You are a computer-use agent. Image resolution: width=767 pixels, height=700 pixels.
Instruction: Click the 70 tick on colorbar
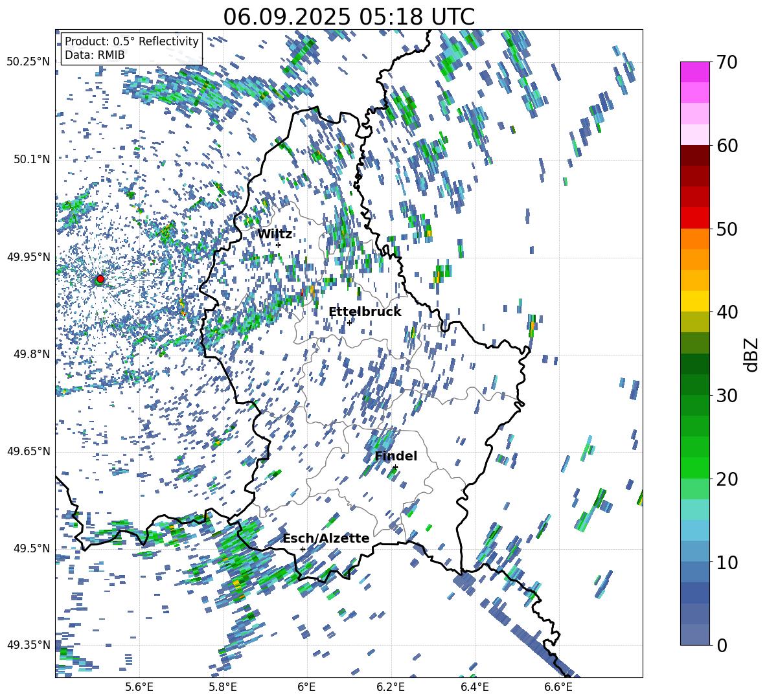726,63
